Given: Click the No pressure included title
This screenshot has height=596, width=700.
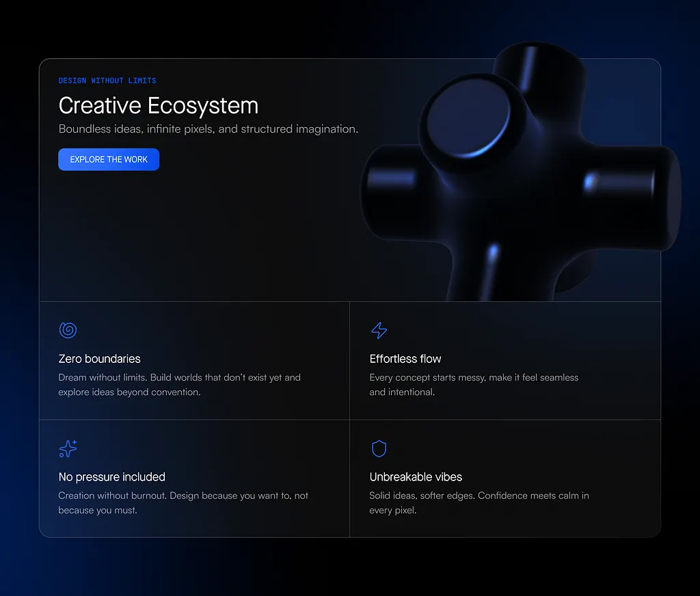Looking at the screenshot, I should 112,477.
